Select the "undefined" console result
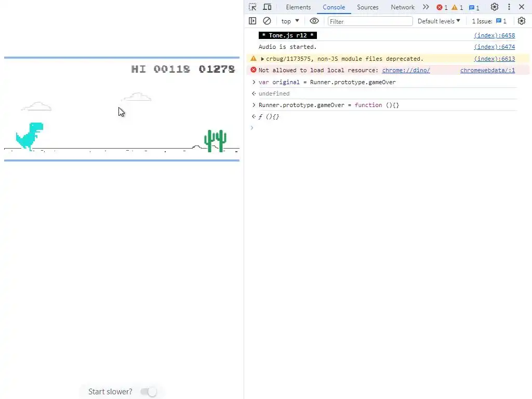 pos(274,94)
